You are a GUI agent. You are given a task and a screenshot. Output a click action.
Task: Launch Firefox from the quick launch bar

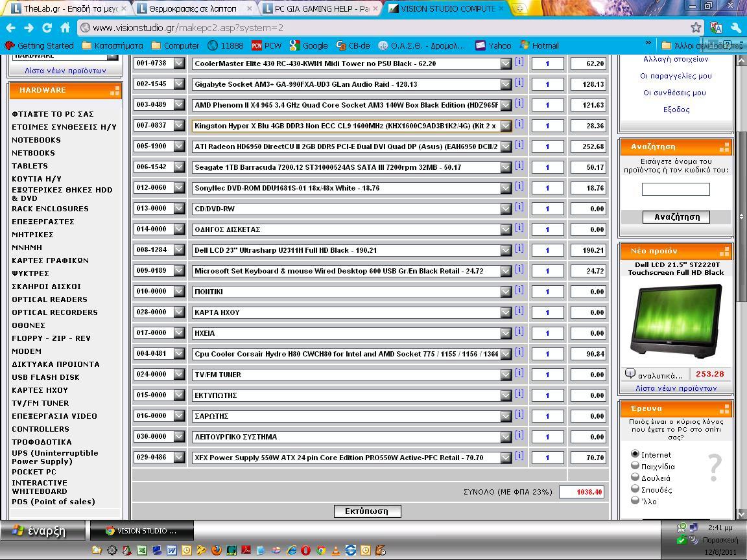217,550
